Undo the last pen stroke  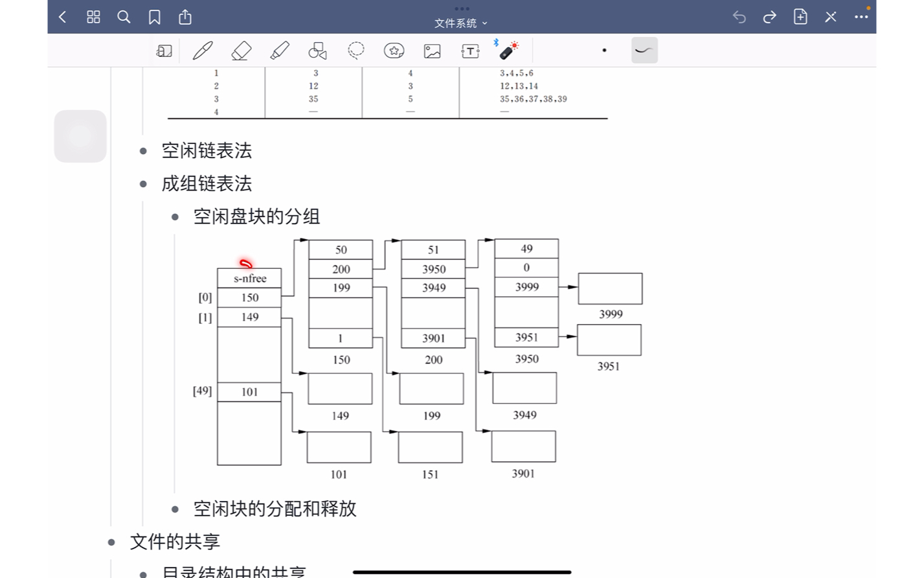pyautogui.click(x=739, y=17)
